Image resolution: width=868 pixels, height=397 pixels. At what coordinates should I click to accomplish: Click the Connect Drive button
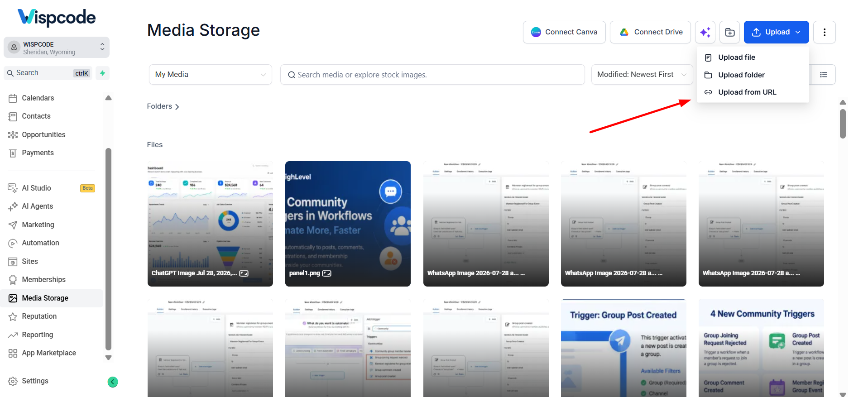[x=650, y=32]
